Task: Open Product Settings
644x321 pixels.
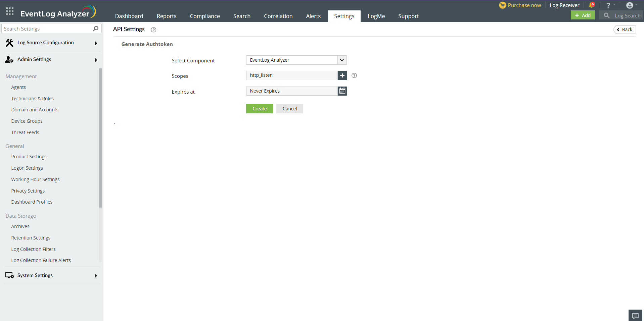Action: click(29, 157)
